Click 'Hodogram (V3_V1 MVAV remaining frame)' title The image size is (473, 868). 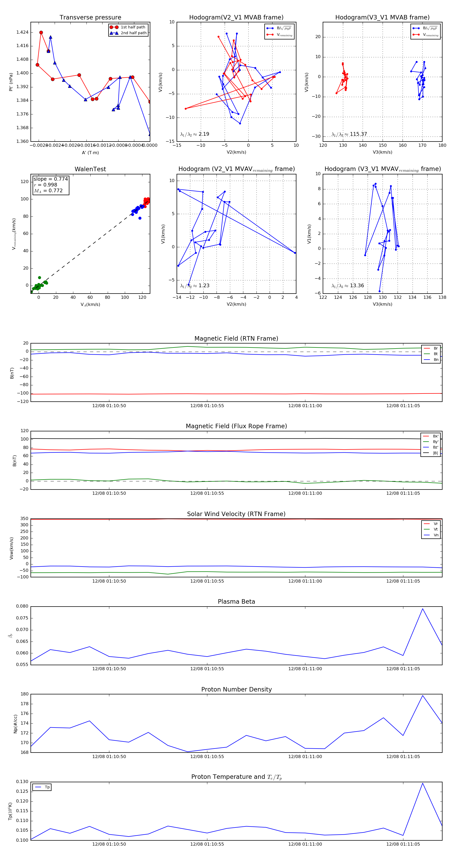(382, 169)
